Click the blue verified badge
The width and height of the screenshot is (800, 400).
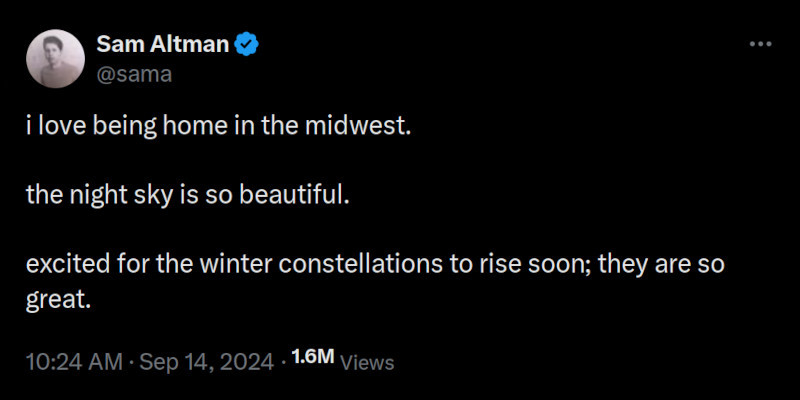[x=249, y=45]
